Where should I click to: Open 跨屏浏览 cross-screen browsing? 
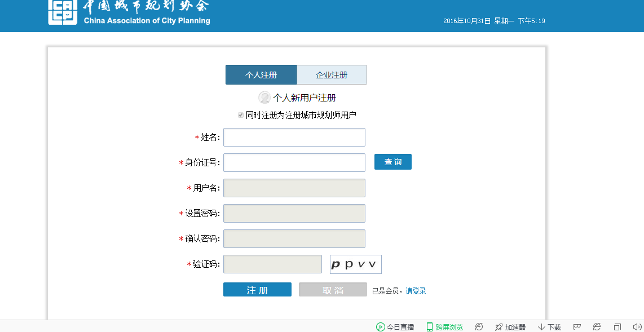(444, 327)
